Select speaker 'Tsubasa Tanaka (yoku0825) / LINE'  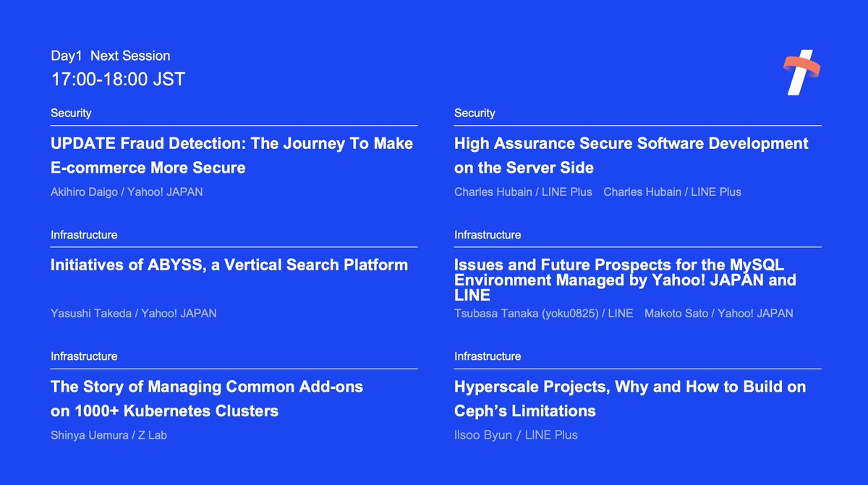tap(544, 313)
